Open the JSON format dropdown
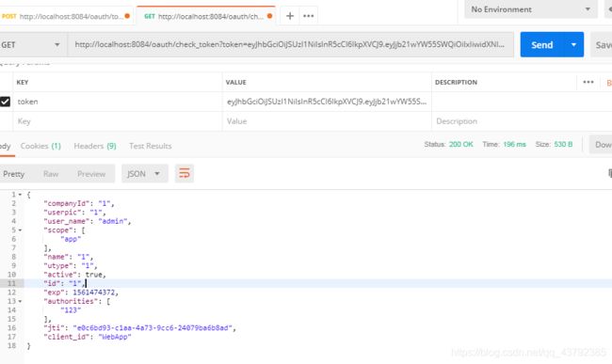This screenshot has width=612, height=364. coord(144,174)
